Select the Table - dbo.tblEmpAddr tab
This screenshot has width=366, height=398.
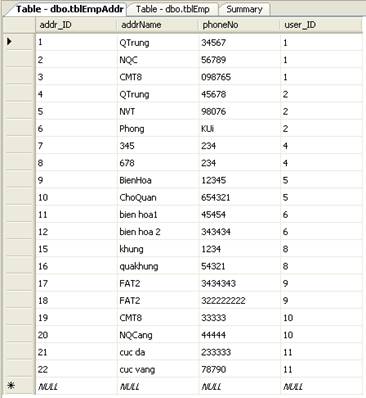click(69, 9)
